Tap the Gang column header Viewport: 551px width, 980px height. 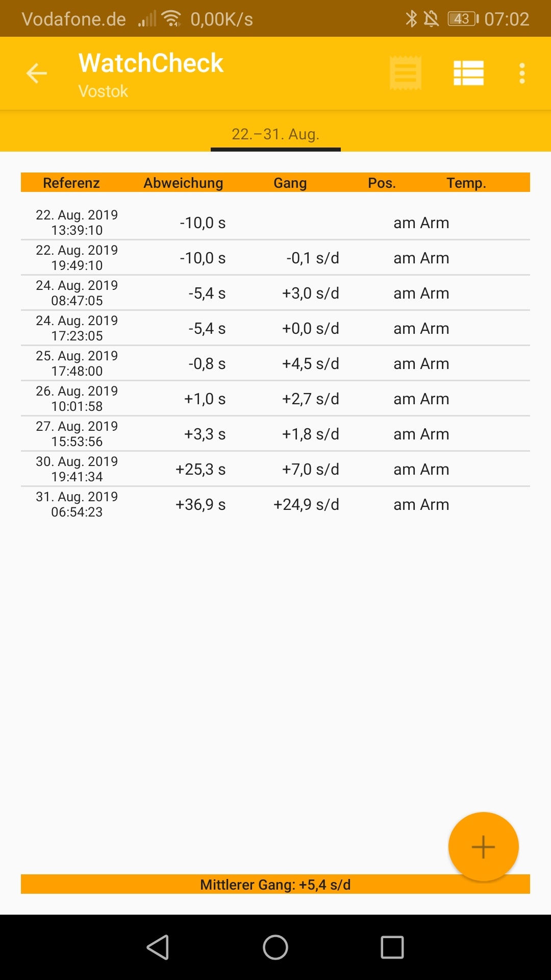(x=290, y=183)
